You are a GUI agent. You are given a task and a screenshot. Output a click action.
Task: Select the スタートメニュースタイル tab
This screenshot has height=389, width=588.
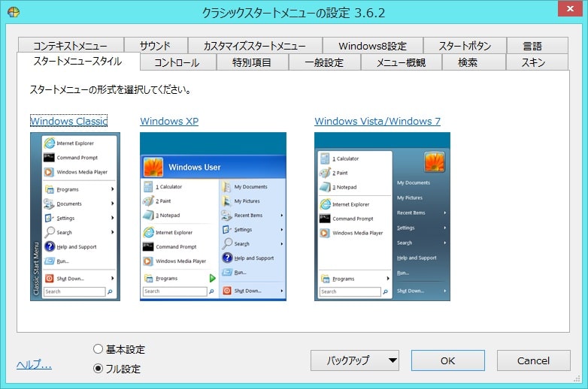(78, 61)
